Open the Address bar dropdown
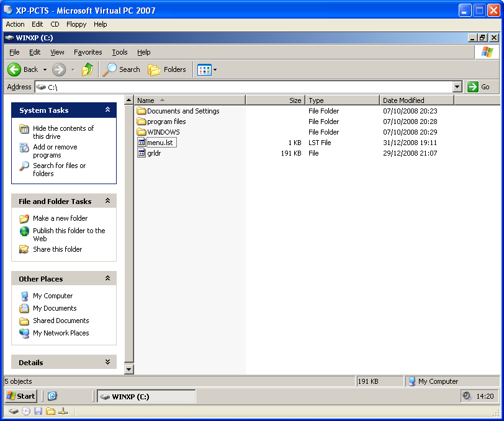 tap(457, 87)
